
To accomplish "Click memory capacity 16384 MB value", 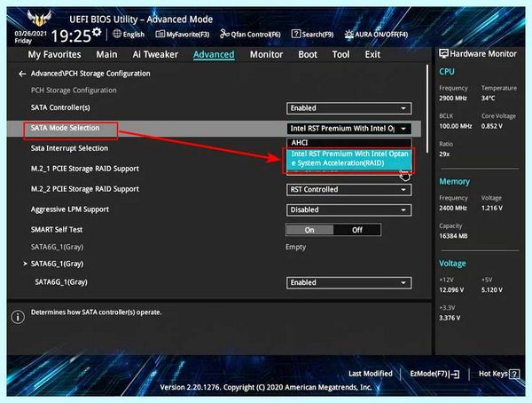I will tap(453, 236).
